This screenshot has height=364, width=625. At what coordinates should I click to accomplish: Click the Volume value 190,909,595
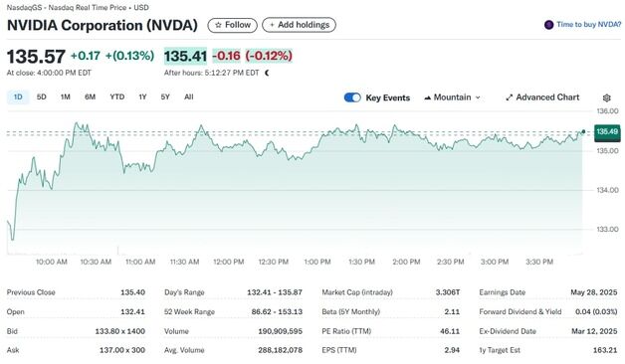(x=281, y=331)
